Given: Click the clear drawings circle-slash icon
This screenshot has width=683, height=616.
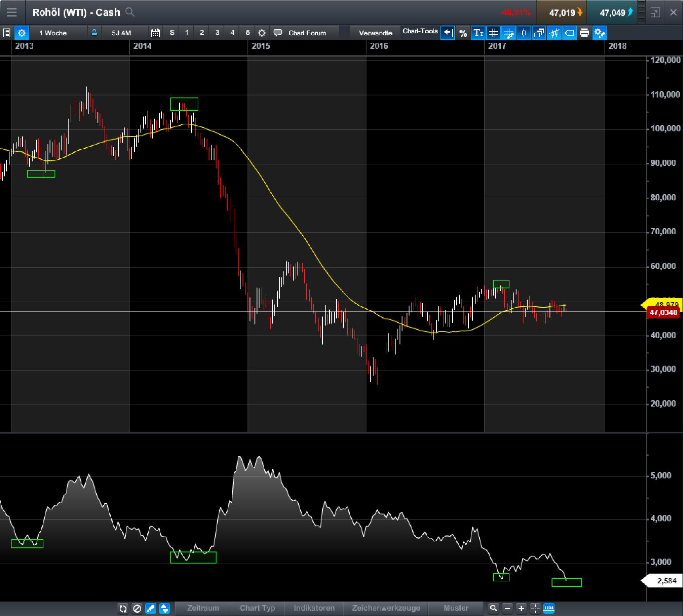Looking at the screenshot, I should 137,608.
